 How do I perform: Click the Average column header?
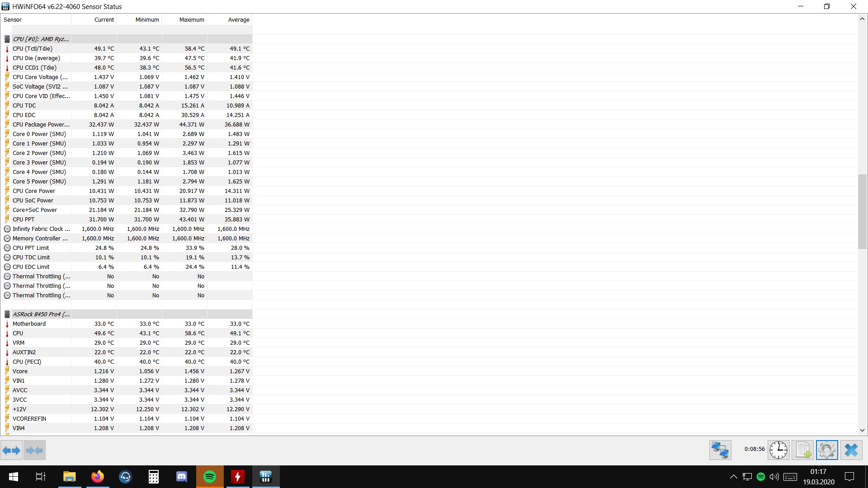tap(230, 20)
